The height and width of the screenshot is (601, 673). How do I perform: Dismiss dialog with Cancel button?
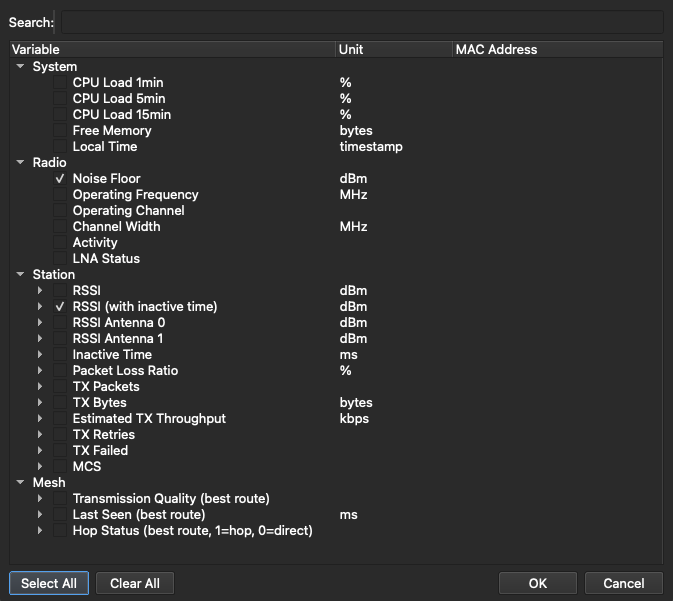click(x=623, y=583)
